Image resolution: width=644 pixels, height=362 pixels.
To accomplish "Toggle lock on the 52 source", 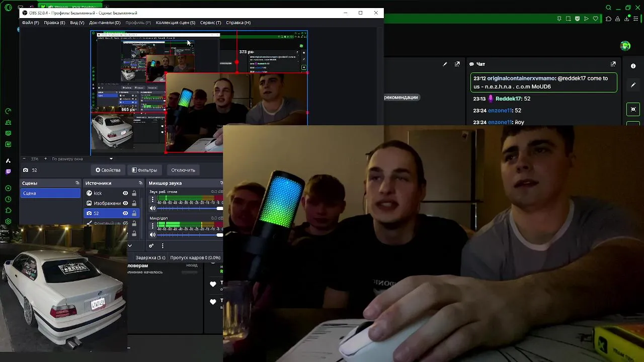I will tap(134, 213).
